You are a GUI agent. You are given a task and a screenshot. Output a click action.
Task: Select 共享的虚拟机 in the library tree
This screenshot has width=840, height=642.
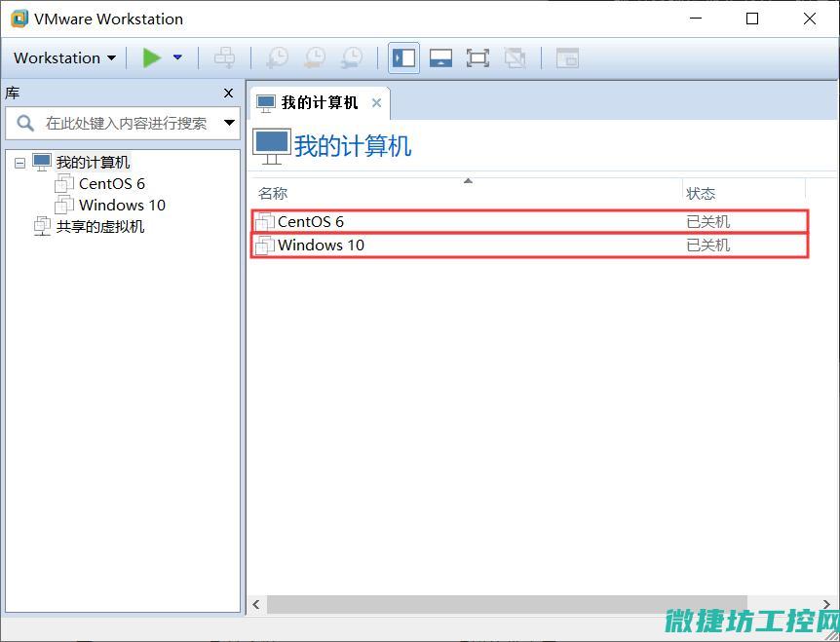100,226
